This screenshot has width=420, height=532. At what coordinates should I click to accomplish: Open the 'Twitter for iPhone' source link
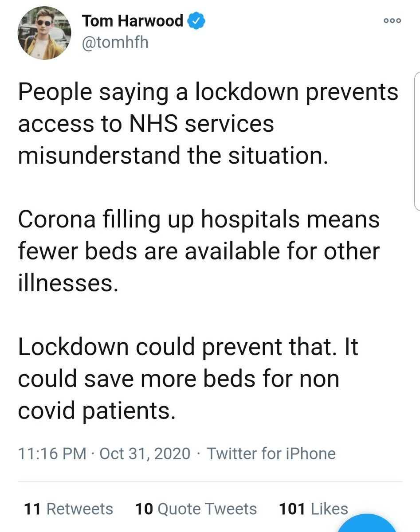point(271,454)
